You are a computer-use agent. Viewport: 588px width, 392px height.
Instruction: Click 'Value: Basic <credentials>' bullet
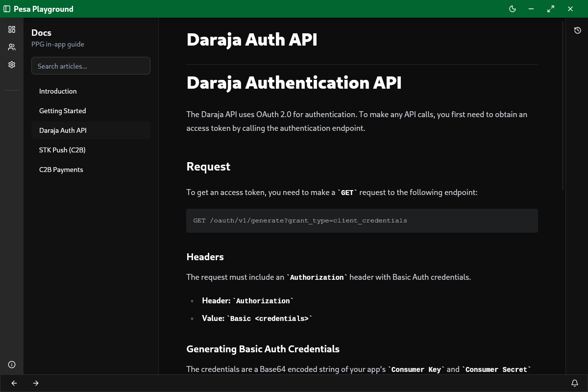[257, 318]
